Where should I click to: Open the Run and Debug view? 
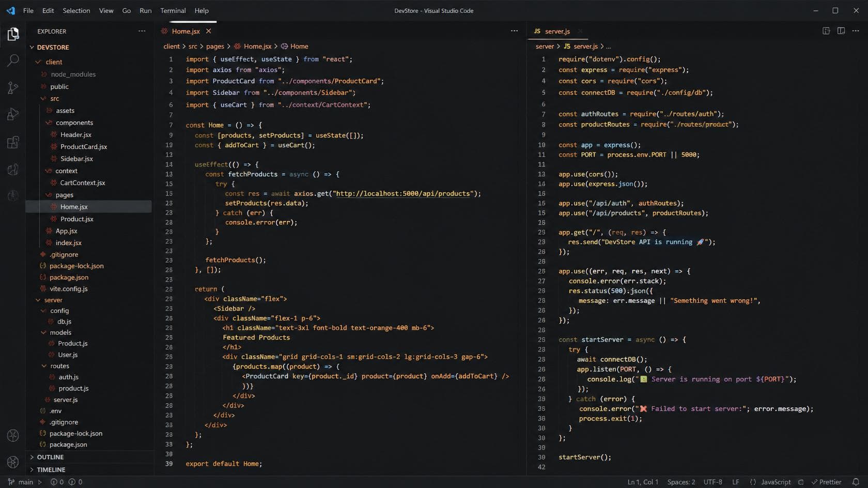click(13, 114)
